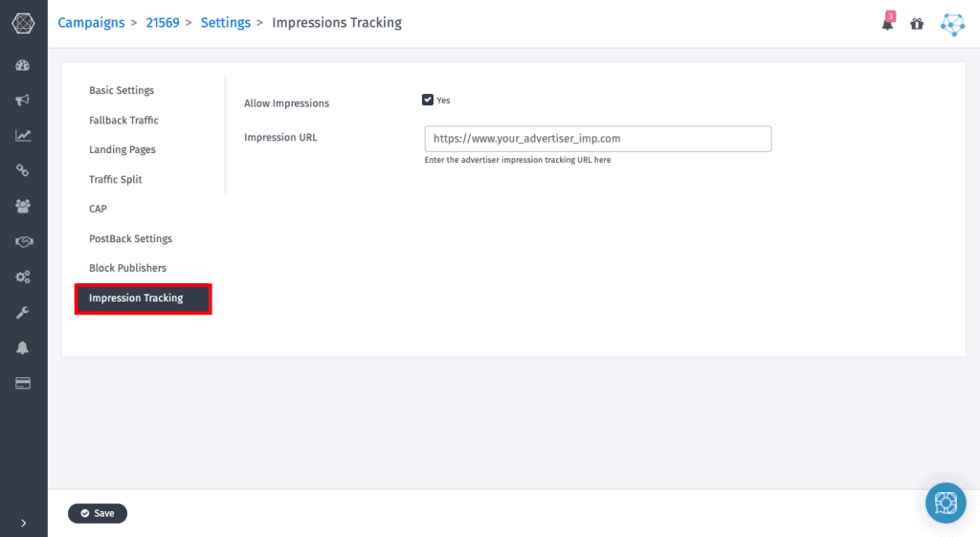Image resolution: width=980 pixels, height=537 pixels.
Task: Expand the sidebar using bottom chevron arrow
Action: [x=23, y=523]
